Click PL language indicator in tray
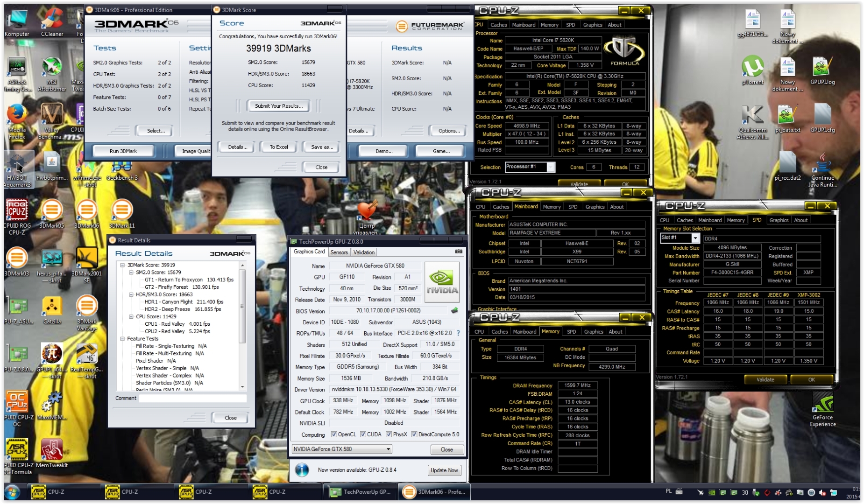Viewport: 864px width, 504px height. (x=668, y=491)
